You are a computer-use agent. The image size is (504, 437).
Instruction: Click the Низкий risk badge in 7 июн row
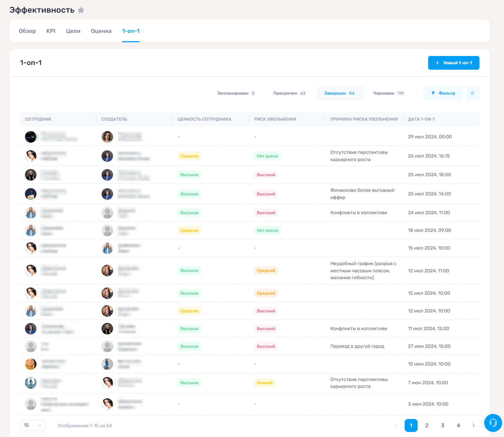pos(264,383)
